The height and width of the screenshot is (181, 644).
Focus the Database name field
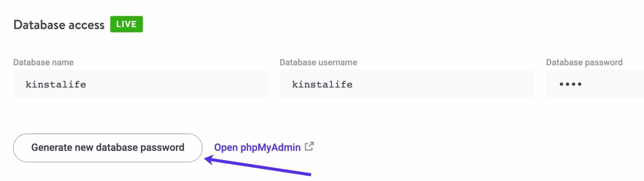click(x=140, y=84)
